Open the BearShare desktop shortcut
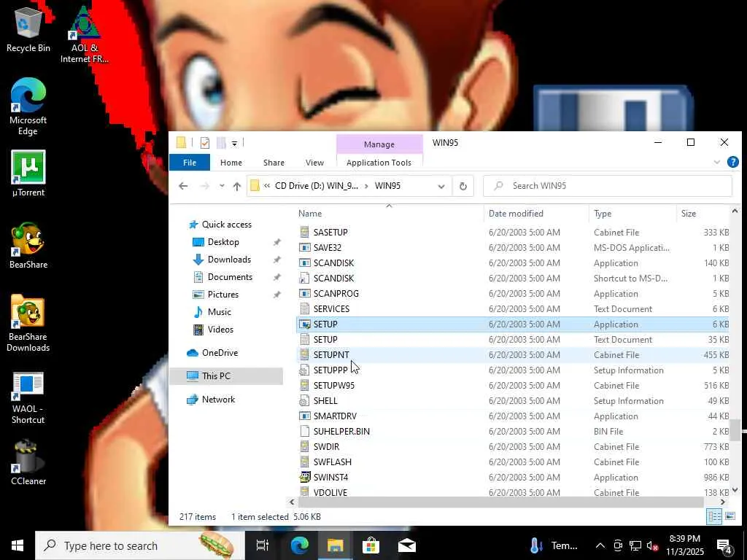This screenshot has height=560, width=747. tap(28, 246)
